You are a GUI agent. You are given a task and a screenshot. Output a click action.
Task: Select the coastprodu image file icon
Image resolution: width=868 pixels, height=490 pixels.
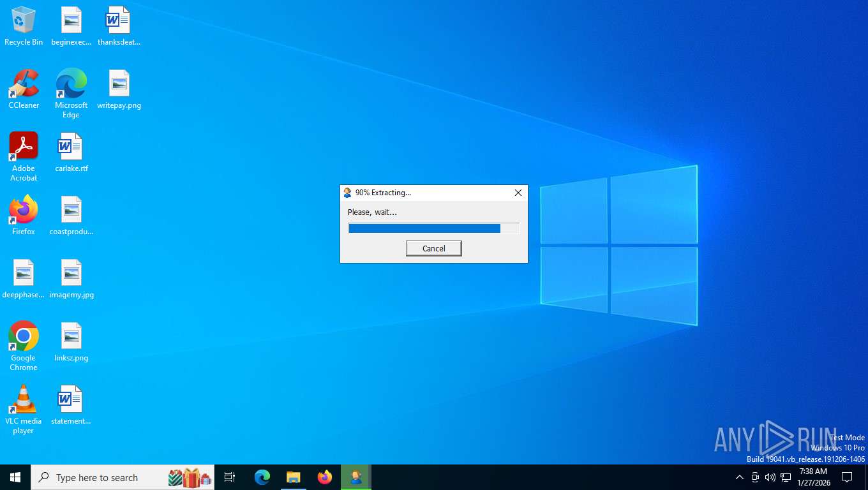71,216
